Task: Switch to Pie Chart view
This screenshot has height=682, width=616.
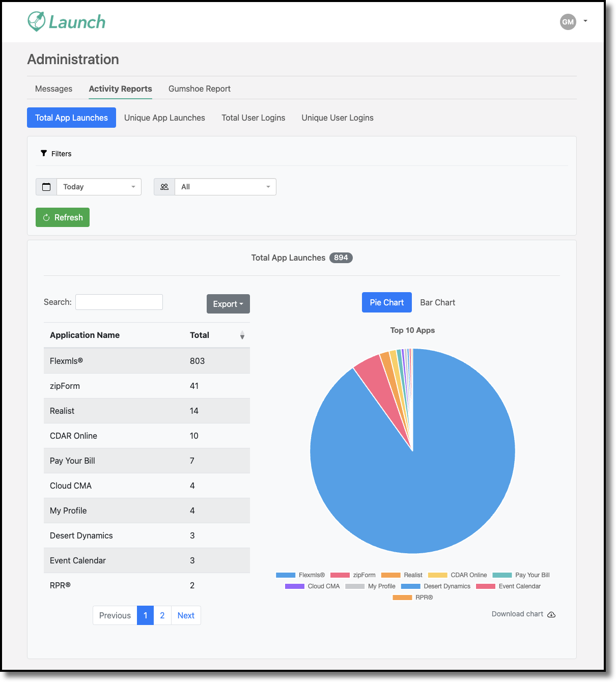Action: click(387, 302)
